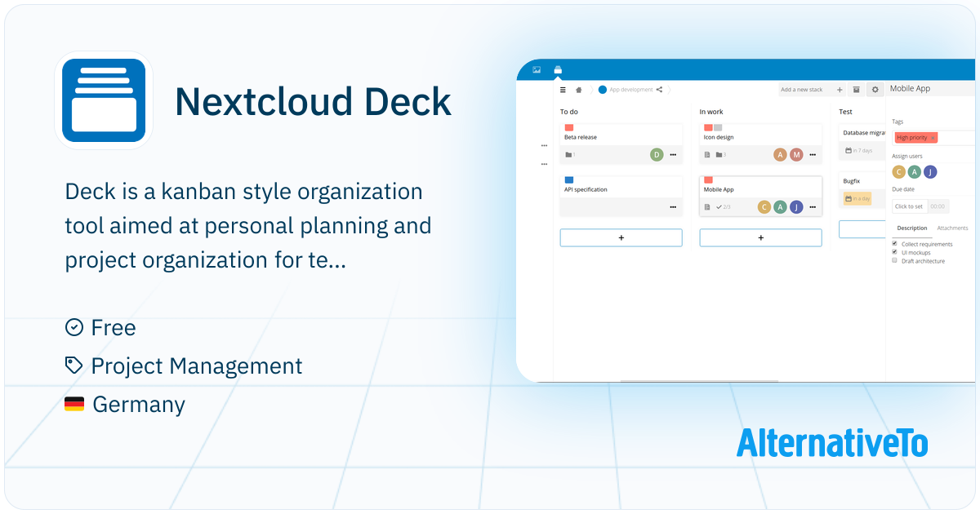Click gray label on Icon design card
Viewport: 980px width, 514px height.
click(x=718, y=127)
